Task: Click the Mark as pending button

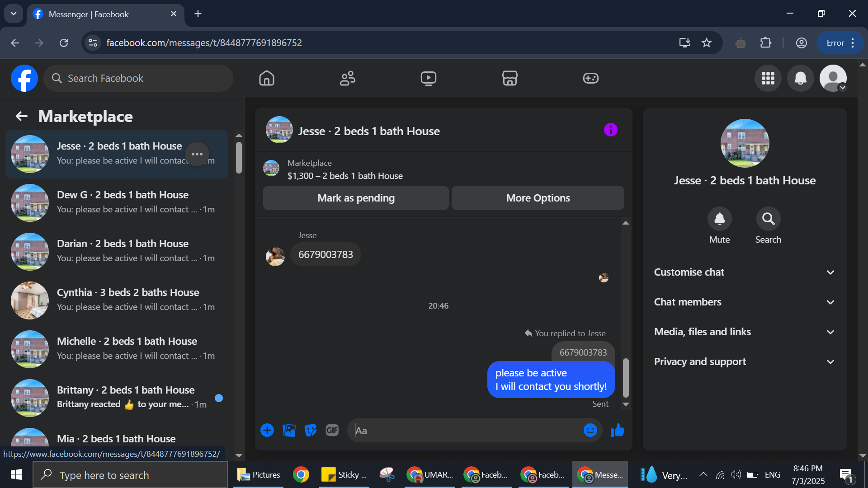Action: coord(356,198)
